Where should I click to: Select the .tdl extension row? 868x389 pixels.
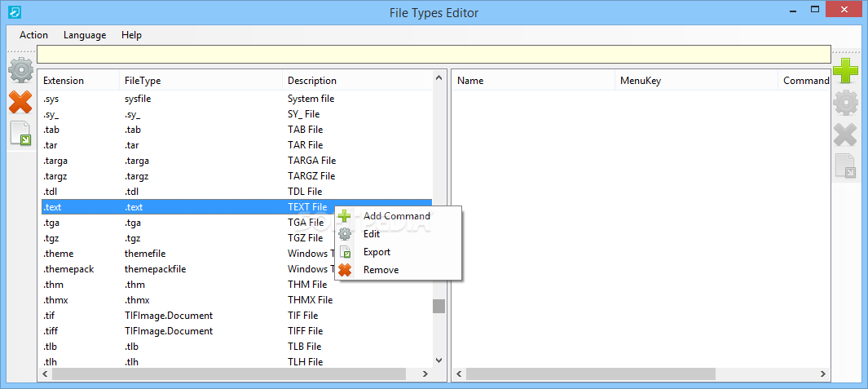(237, 192)
